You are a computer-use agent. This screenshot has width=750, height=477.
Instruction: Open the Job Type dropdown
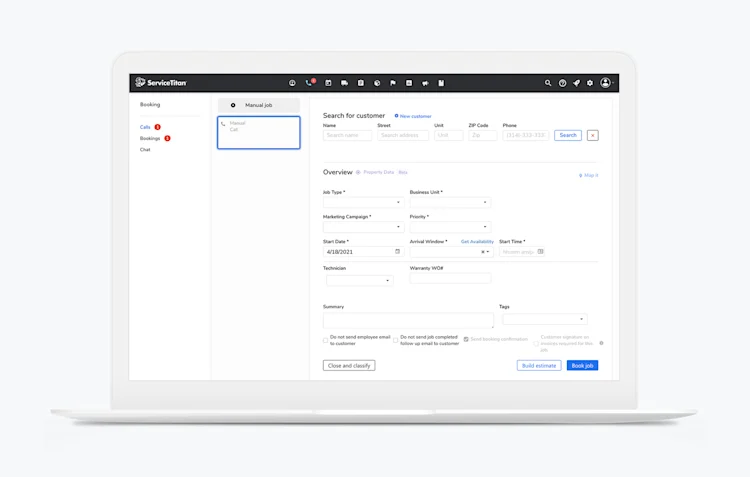coord(363,202)
